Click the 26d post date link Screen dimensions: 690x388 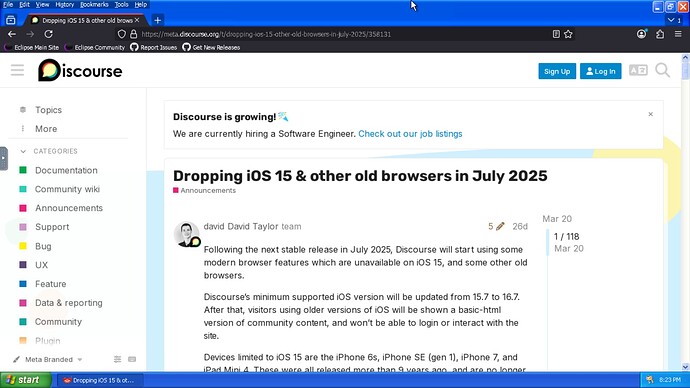pos(520,227)
